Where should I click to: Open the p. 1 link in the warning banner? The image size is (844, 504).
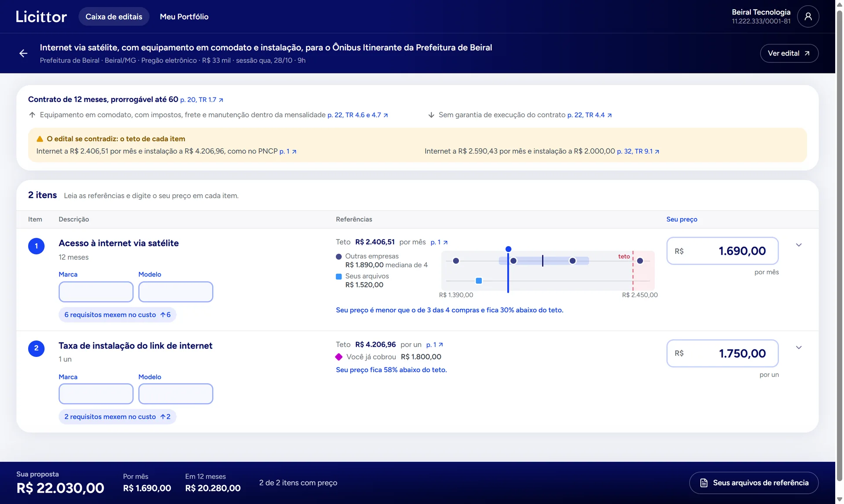tap(288, 151)
